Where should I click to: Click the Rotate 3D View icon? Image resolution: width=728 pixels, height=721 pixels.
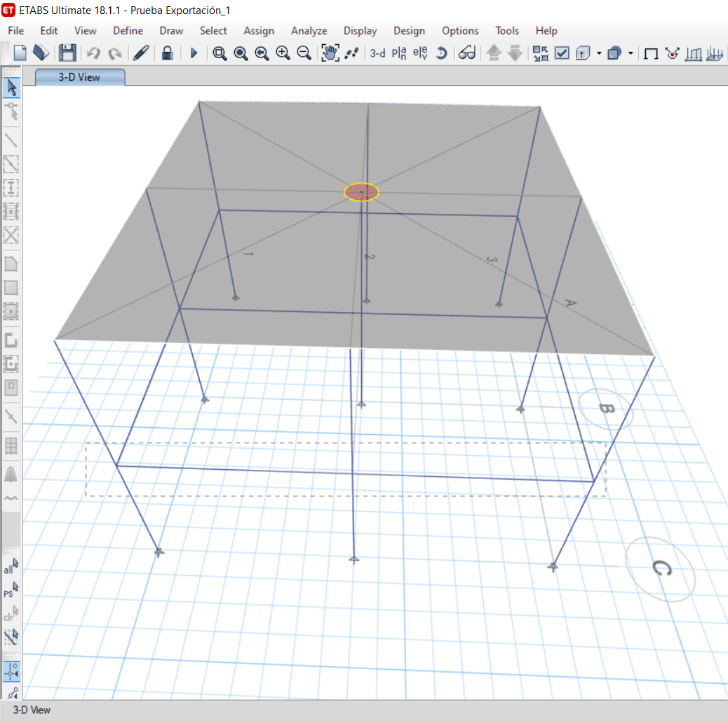pos(441,53)
